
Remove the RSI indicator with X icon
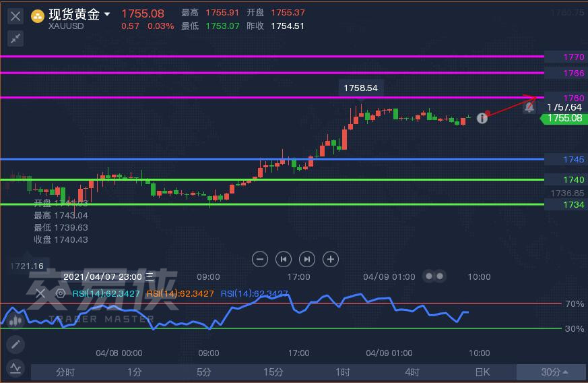(x=40, y=293)
